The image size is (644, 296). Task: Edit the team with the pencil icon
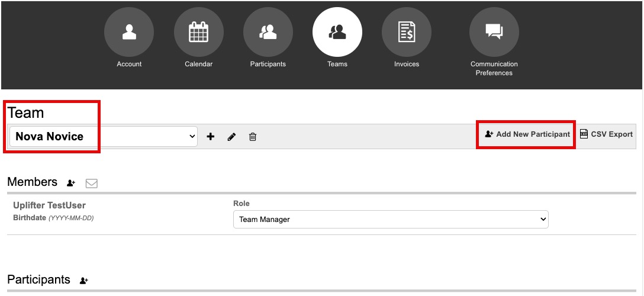[x=231, y=137]
